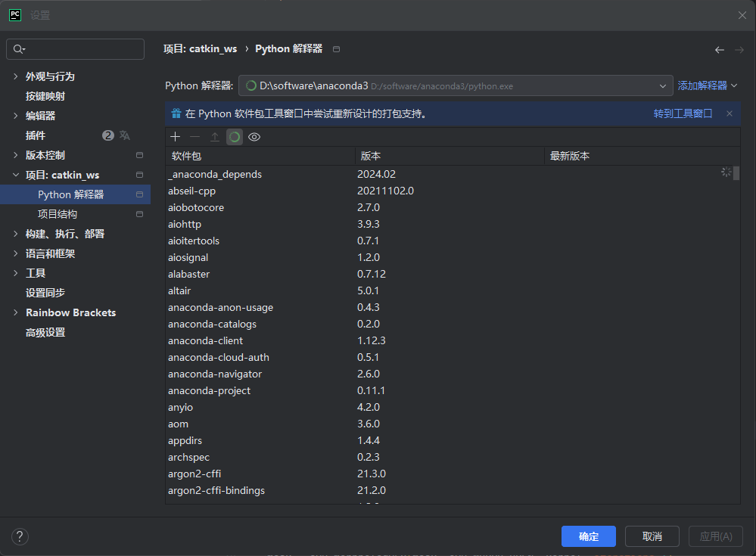Toggle show early releases eye icon

(x=254, y=137)
